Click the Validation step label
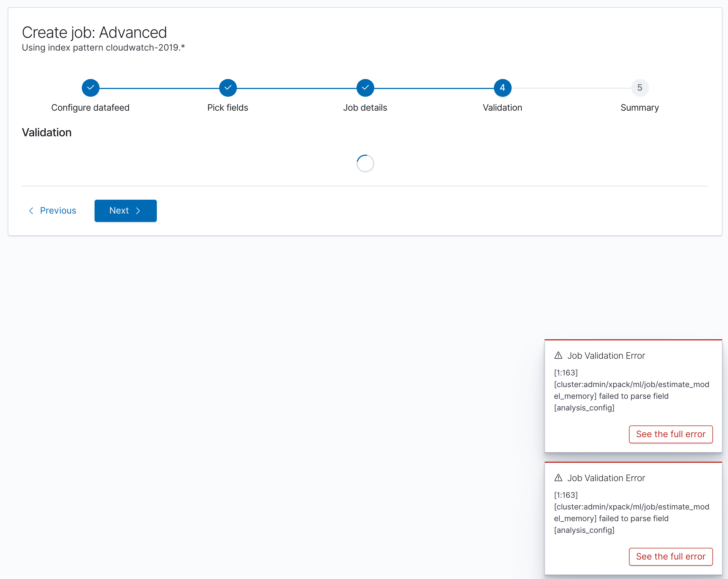This screenshot has height=579, width=728. click(502, 107)
